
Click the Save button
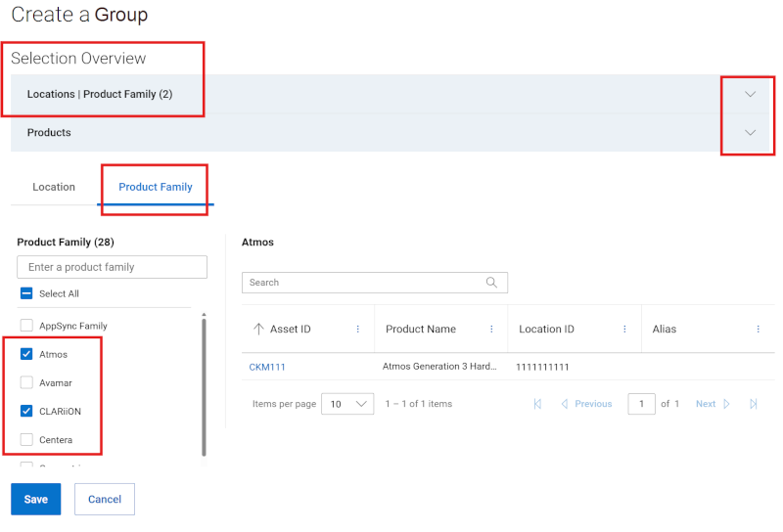(36, 499)
